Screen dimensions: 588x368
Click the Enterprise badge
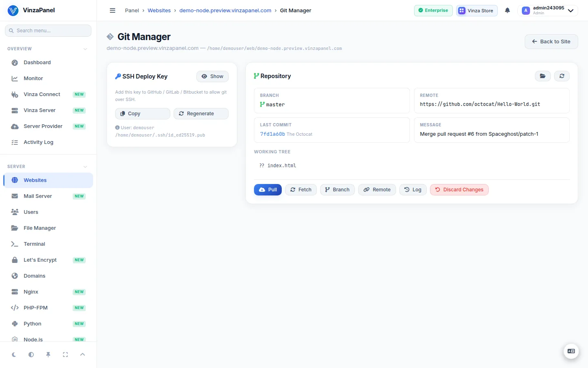(x=433, y=11)
